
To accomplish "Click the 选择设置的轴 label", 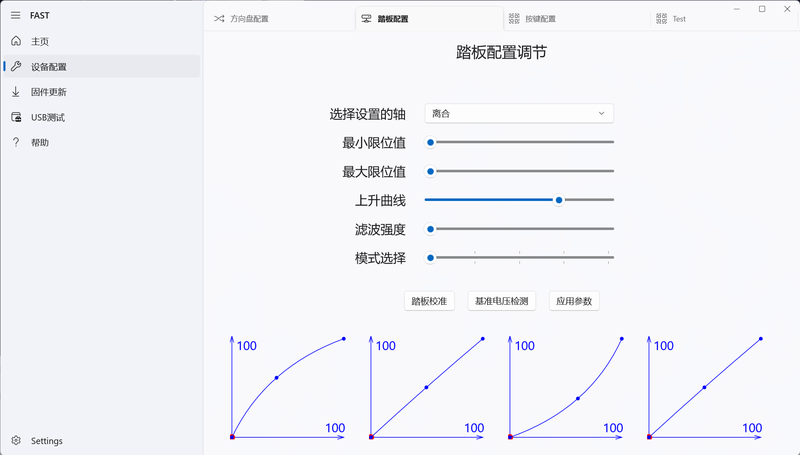I will pyautogui.click(x=367, y=114).
